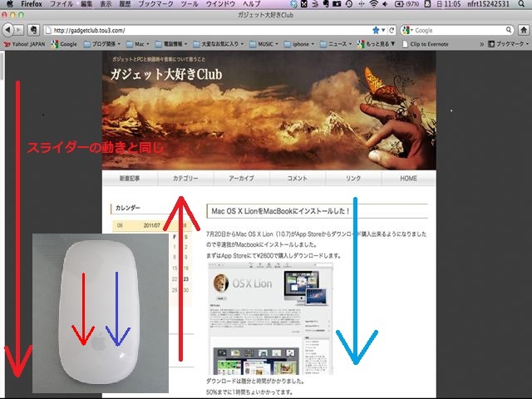
Task: Select the HOME site tab
Action: 409,178
